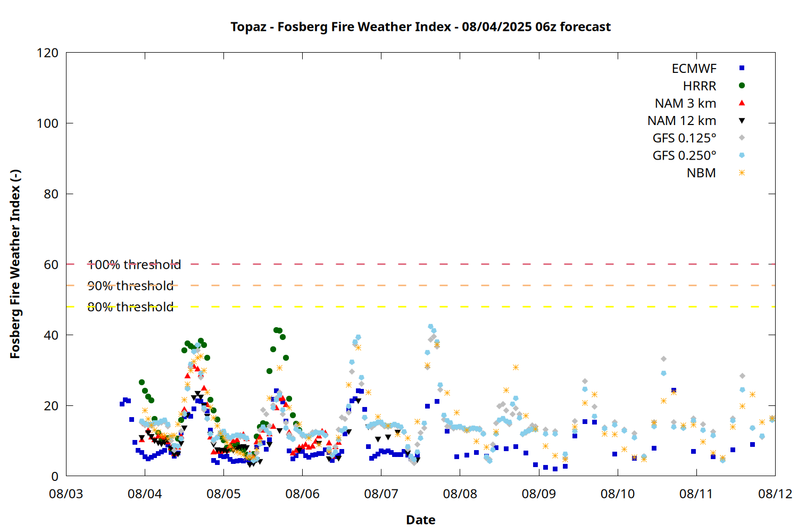Screen dimensions: 798x532
Task: Click the HRRR legend label
Action: [x=700, y=86]
